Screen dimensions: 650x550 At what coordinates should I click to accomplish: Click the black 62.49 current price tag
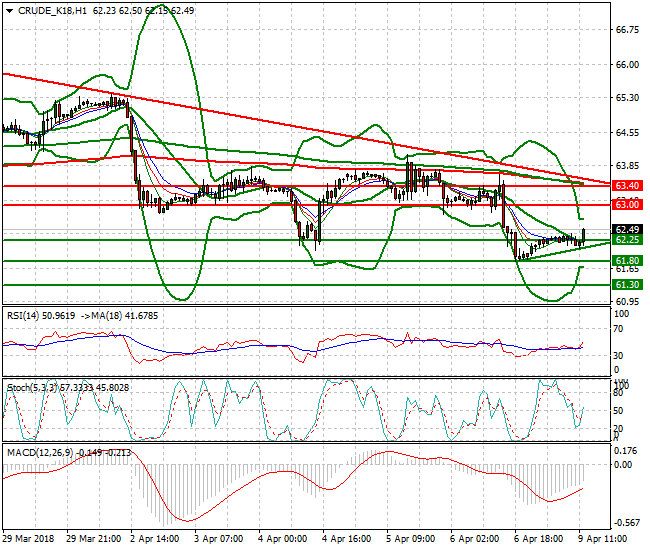pyautogui.click(x=627, y=229)
